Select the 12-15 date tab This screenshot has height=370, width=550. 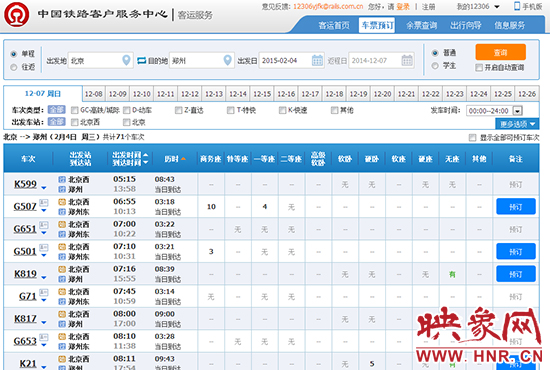(x=262, y=94)
